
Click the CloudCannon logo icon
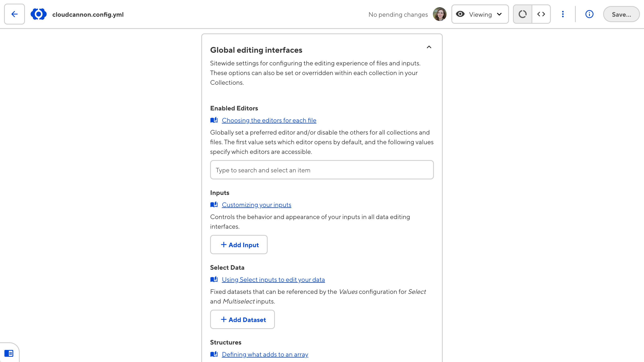38,14
